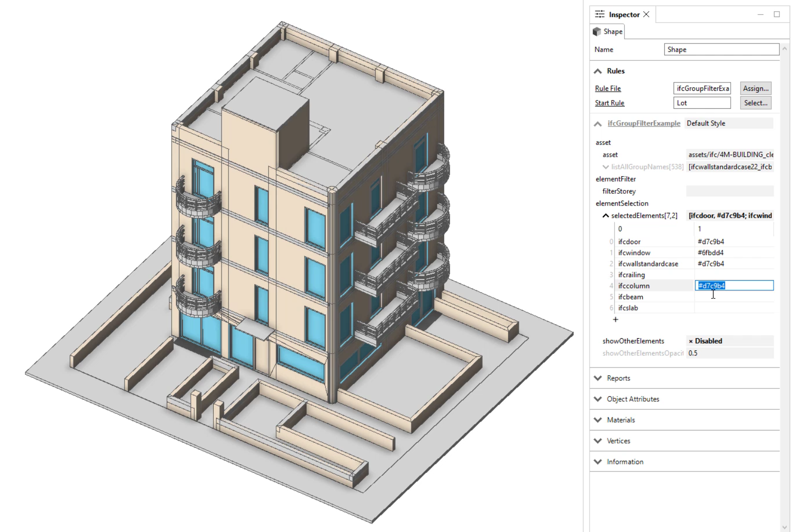This screenshot has height=532, width=796.
Task: Click the Inspector panel settings icon
Action: point(600,14)
